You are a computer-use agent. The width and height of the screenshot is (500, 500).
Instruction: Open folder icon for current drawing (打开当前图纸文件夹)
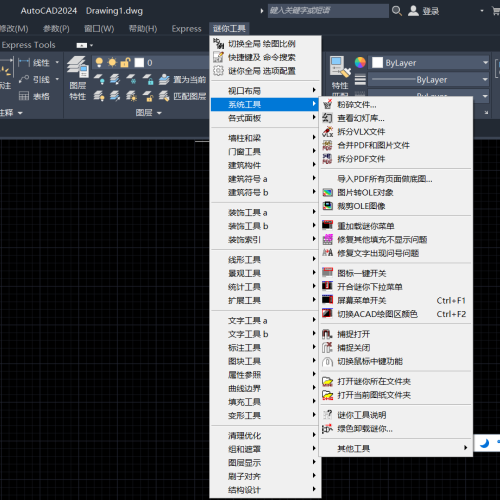coord(327,395)
